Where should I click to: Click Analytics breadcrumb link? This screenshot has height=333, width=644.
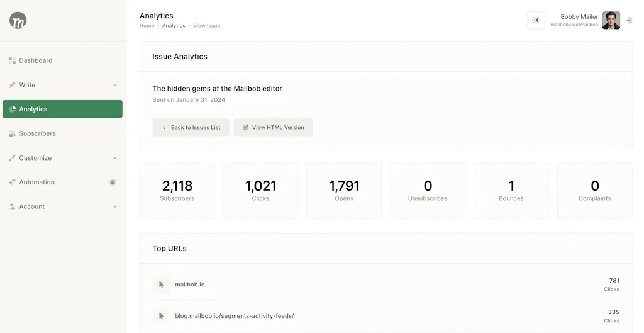click(x=174, y=26)
